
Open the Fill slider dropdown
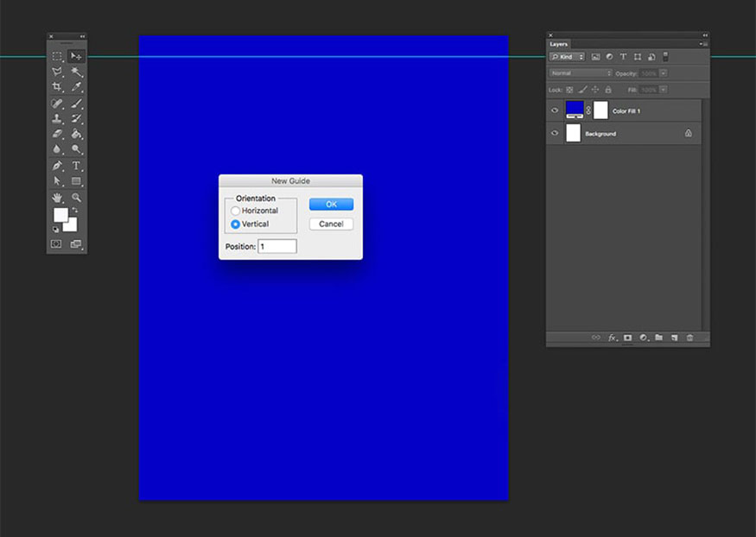pos(664,90)
